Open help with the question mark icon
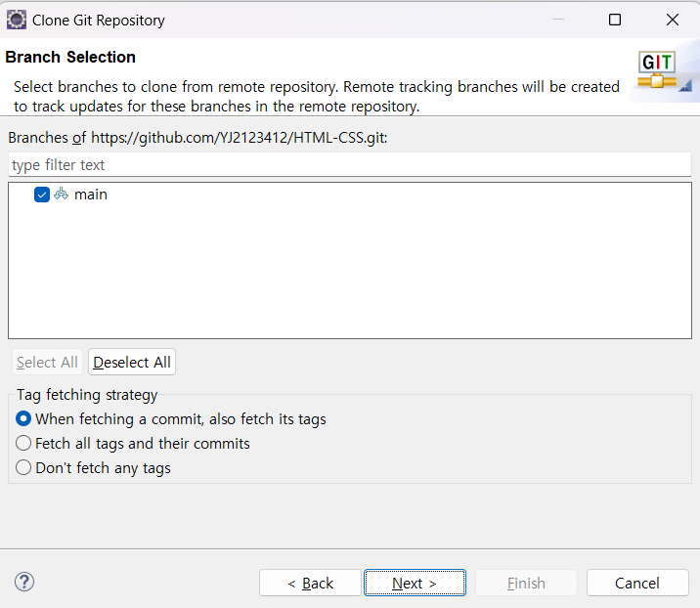 [x=24, y=583]
